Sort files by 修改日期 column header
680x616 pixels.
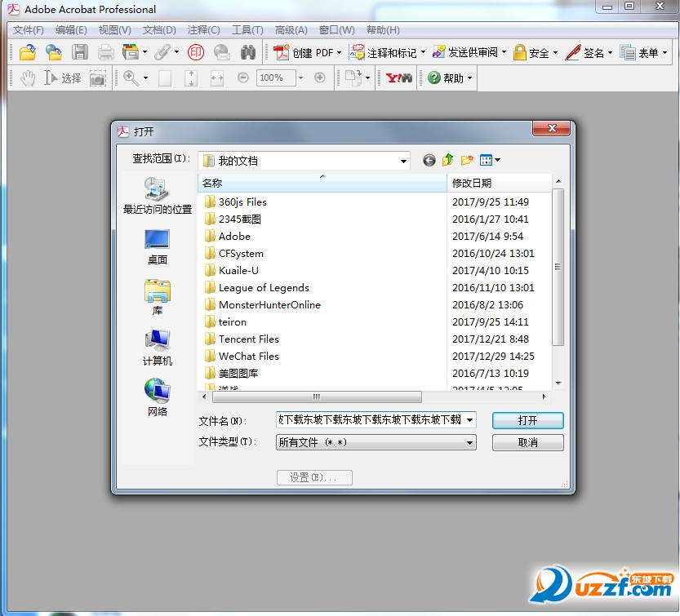click(499, 183)
